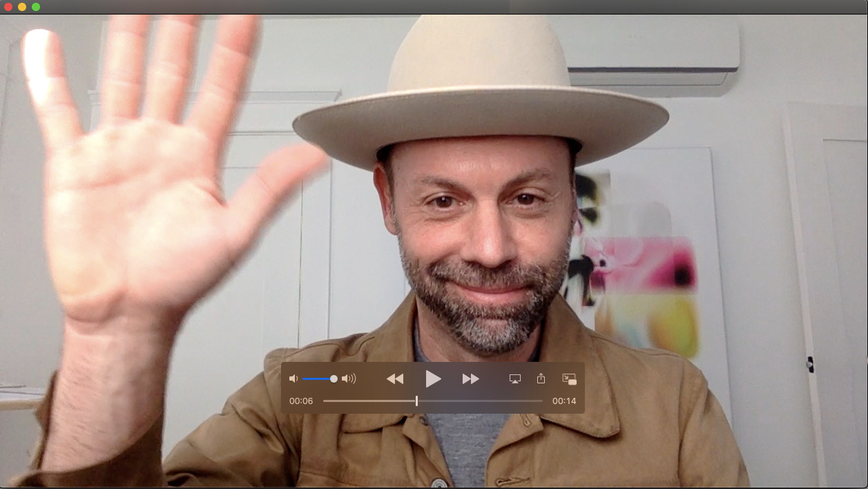Screen dimensions: 868x489
Task: Mute using the low-volume speaker icon
Action: pyautogui.click(x=293, y=378)
